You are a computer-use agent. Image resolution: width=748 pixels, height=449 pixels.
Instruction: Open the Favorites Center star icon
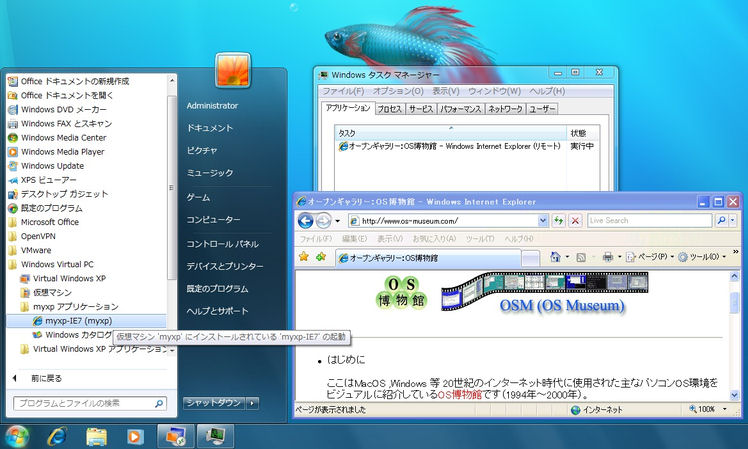[303, 257]
